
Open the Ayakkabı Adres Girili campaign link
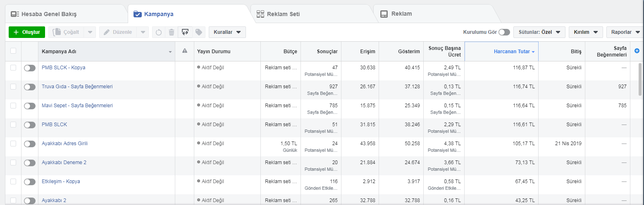64,144
